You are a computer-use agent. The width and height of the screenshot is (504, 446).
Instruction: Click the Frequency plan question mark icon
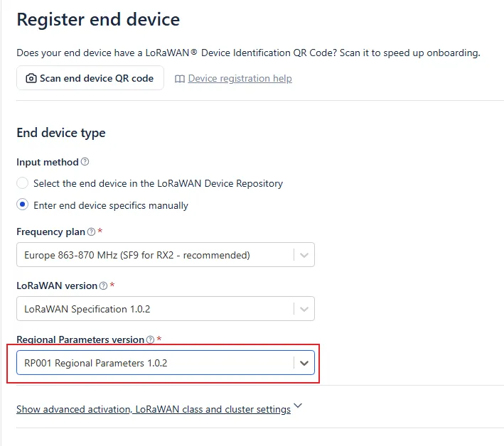click(x=91, y=232)
